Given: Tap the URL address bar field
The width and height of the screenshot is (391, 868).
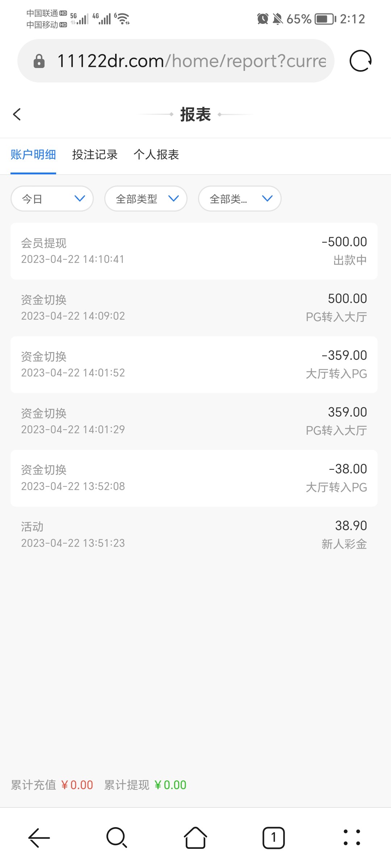Looking at the screenshot, I should pyautogui.click(x=191, y=61).
